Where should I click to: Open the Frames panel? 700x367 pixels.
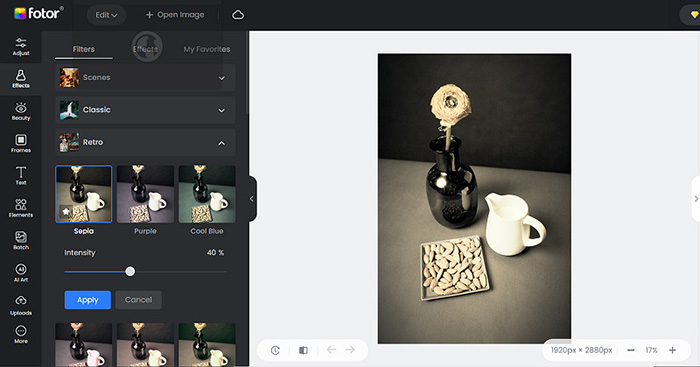coord(21,144)
